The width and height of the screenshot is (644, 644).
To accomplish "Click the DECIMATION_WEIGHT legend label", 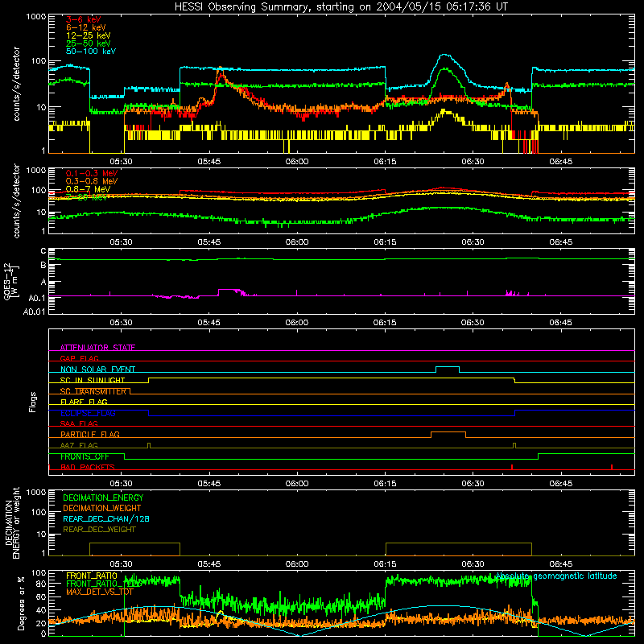I will point(102,508).
